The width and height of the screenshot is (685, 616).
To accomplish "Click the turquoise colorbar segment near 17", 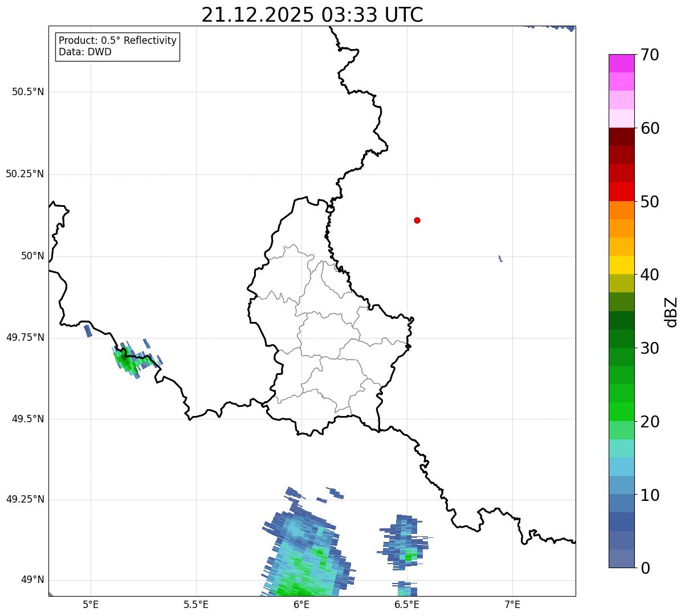I will [621, 448].
